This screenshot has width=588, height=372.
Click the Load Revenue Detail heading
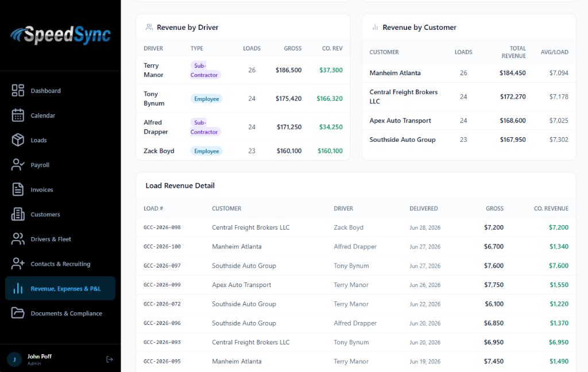point(180,185)
